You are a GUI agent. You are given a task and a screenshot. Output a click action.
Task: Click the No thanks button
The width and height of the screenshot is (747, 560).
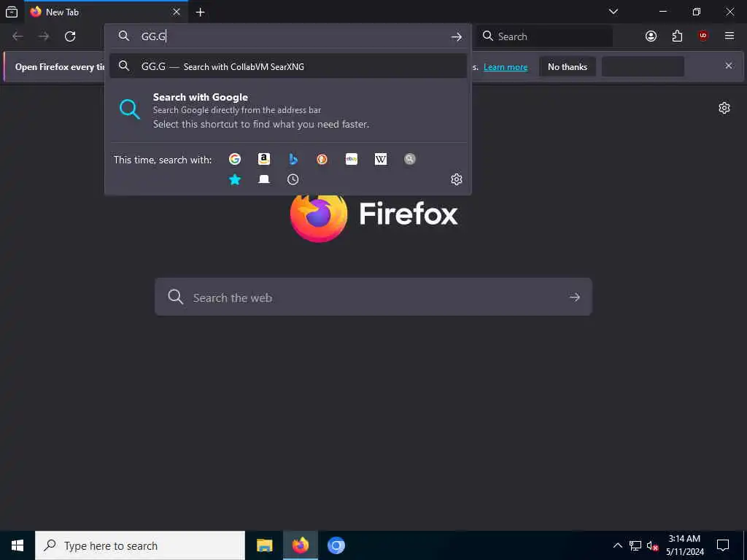568,66
